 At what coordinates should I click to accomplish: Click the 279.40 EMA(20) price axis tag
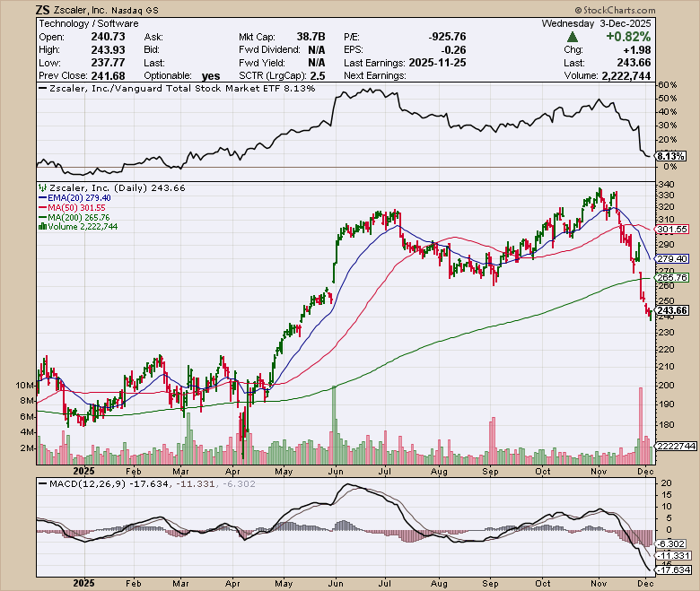pos(672,258)
